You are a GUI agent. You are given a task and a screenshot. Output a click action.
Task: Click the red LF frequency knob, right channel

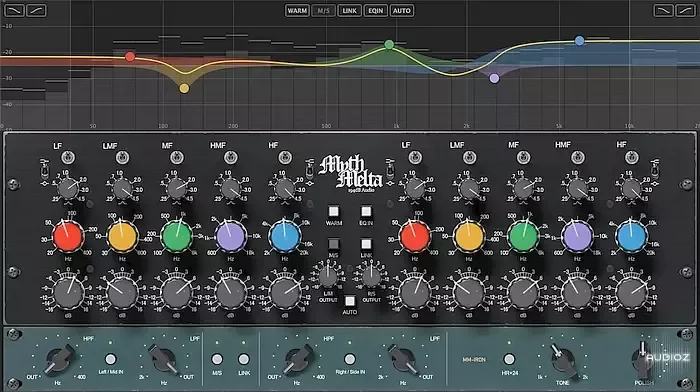[415, 237]
